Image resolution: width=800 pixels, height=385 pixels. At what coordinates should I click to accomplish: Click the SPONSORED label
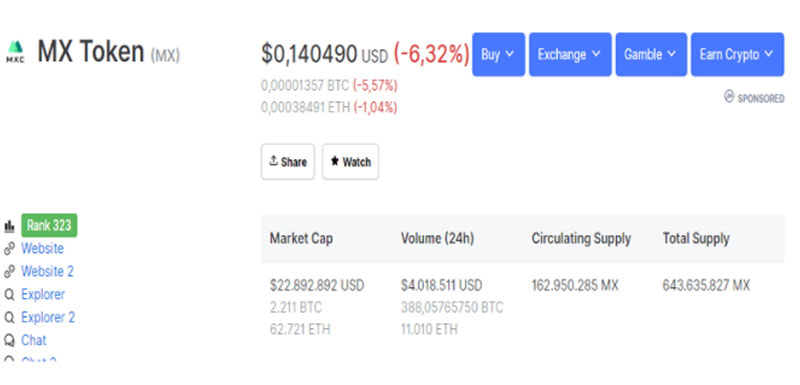point(761,98)
